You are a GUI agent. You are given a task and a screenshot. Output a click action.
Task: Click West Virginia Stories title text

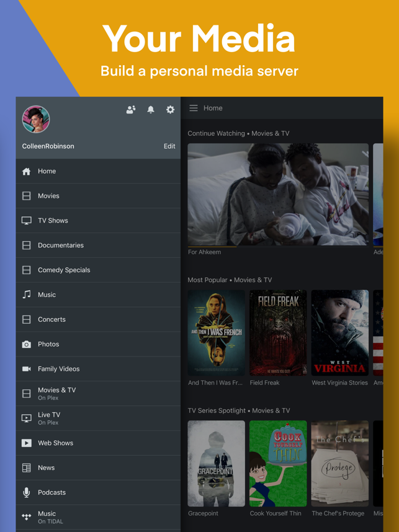pyautogui.click(x=340, y=383)
